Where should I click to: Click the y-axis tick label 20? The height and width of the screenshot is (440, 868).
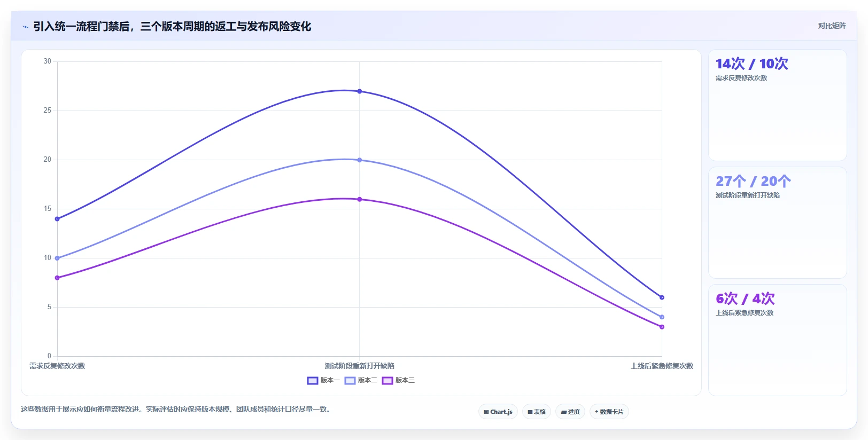click(48, 160)
